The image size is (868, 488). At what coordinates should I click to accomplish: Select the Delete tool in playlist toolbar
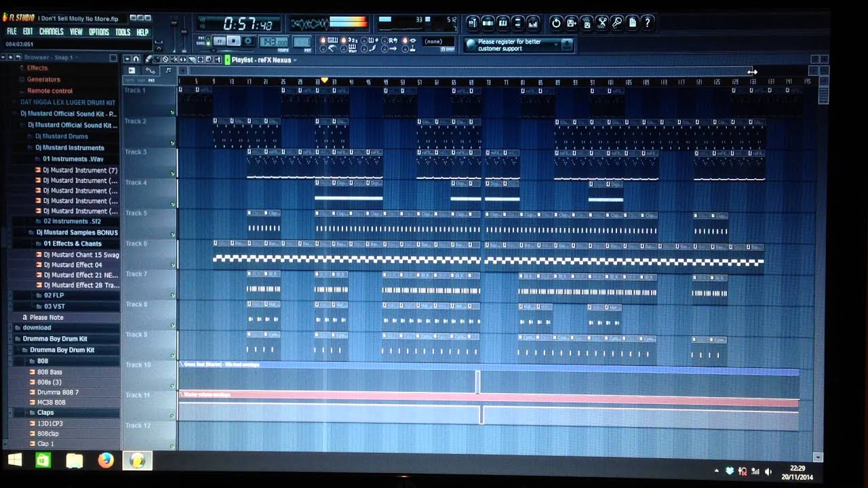coord(165,59)
